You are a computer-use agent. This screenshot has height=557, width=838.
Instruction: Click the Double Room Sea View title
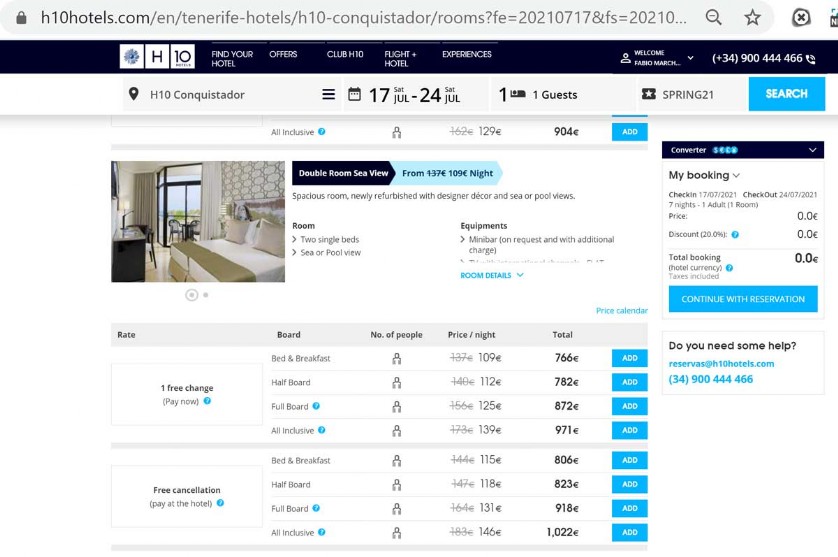[343, 173]
